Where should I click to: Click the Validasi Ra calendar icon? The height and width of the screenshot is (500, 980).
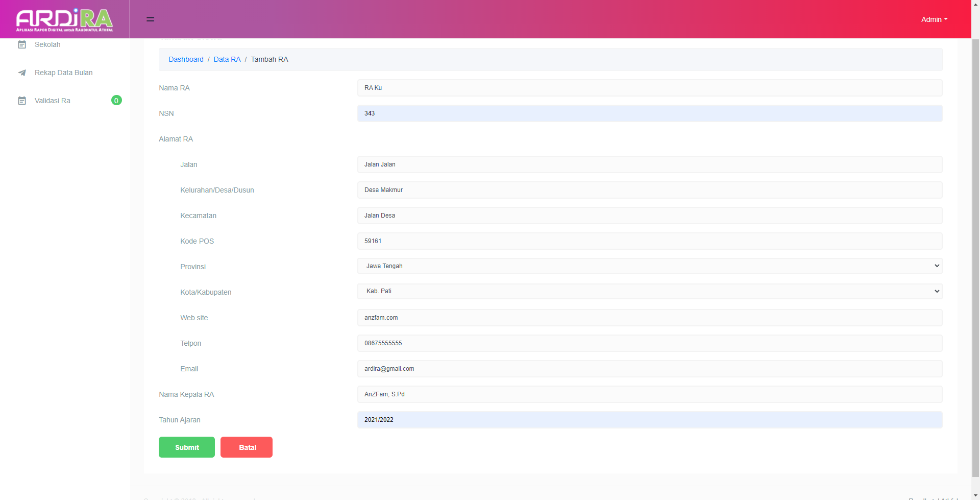coord(22,101)
